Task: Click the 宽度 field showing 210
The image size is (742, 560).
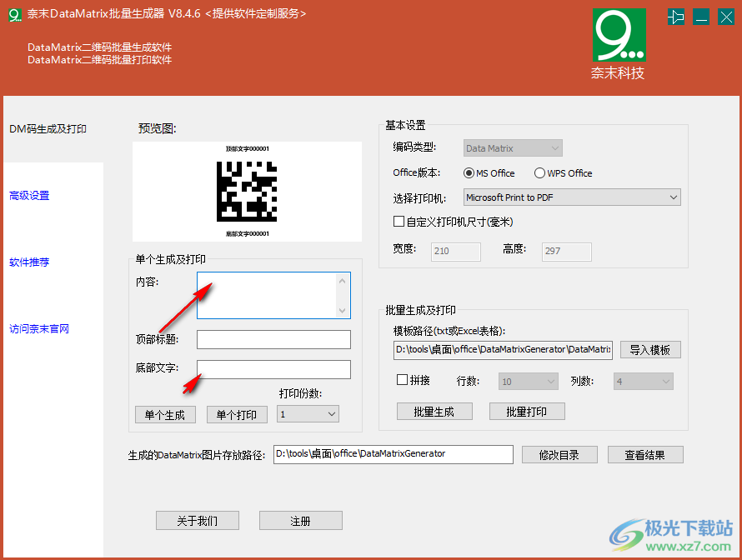Action: pyautogui.click(x=456, y=251)
